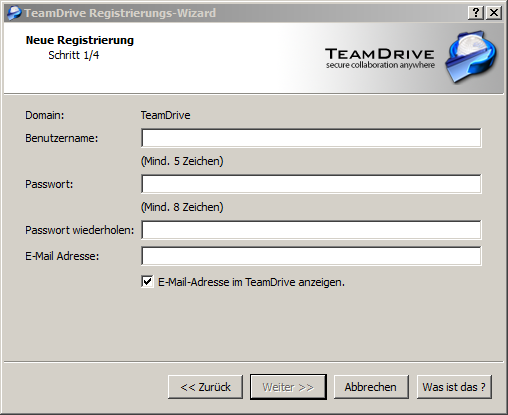Focus the E-Mail Adresse input field
Viewport: 508px width, 415px height.
pyautogui.click(x=311, y=256)
